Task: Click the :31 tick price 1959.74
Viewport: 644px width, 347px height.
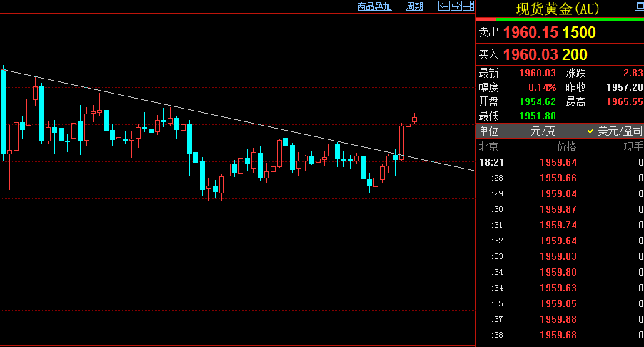Action: (558, 225)
